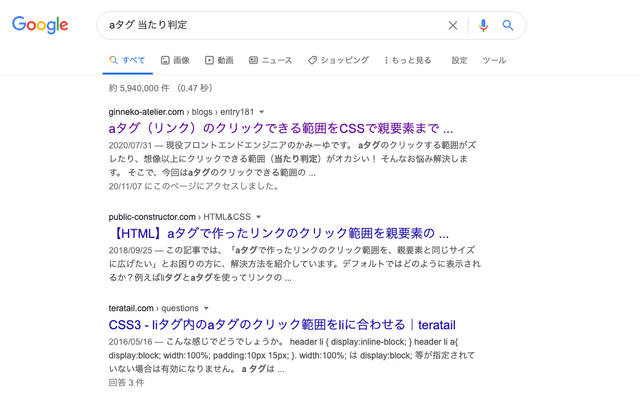Switch to the 動画 tab

pos(219,60)
